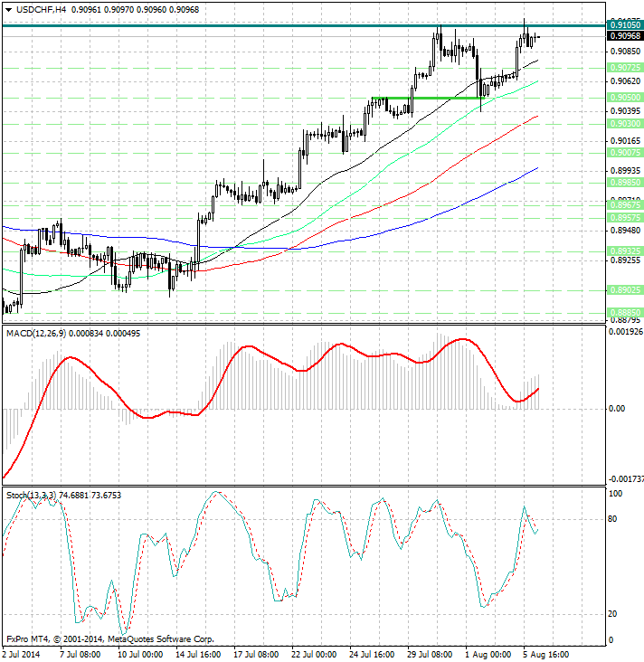
Task: Click the 0.89480 price axis value
Action: point(625,231)
